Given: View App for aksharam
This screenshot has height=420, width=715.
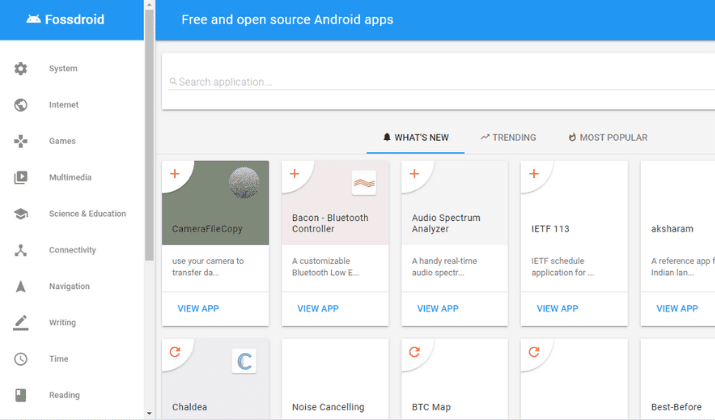Looking at the screenshot, I should point(677,309).
